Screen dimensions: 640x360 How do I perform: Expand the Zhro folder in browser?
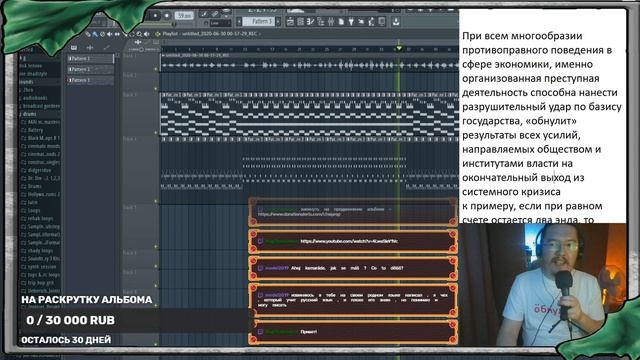pos(29,90)
